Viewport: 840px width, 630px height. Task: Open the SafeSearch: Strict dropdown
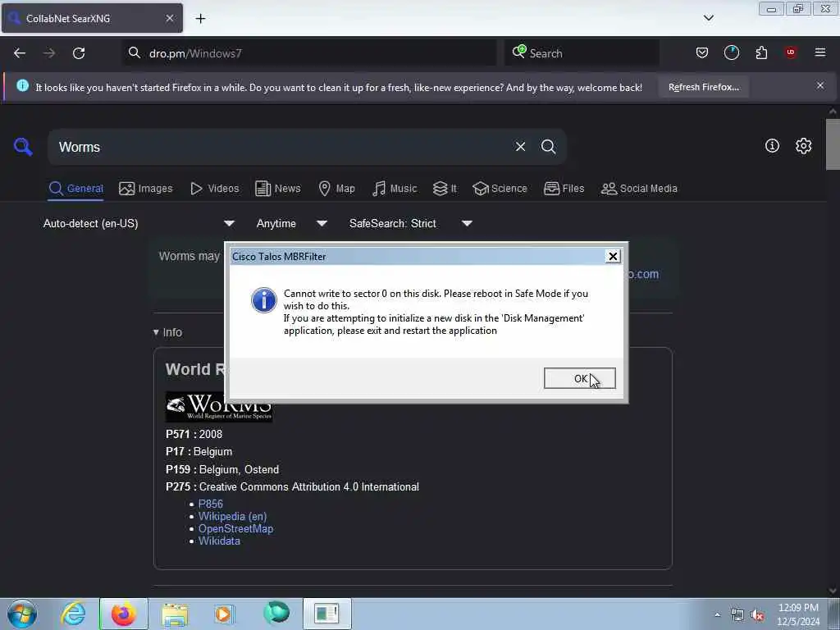411,223
